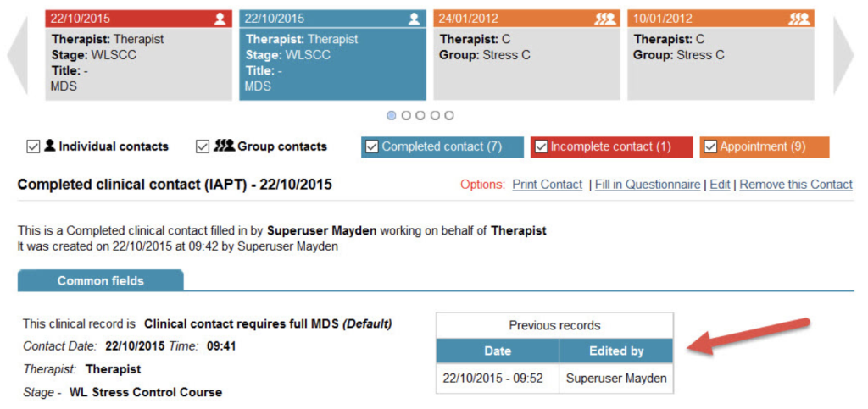Image resolution: width=868 pixels, height=409 pixels.
Task: Click person icon on blue 22/10/2015 card
Action: point(415,19)
